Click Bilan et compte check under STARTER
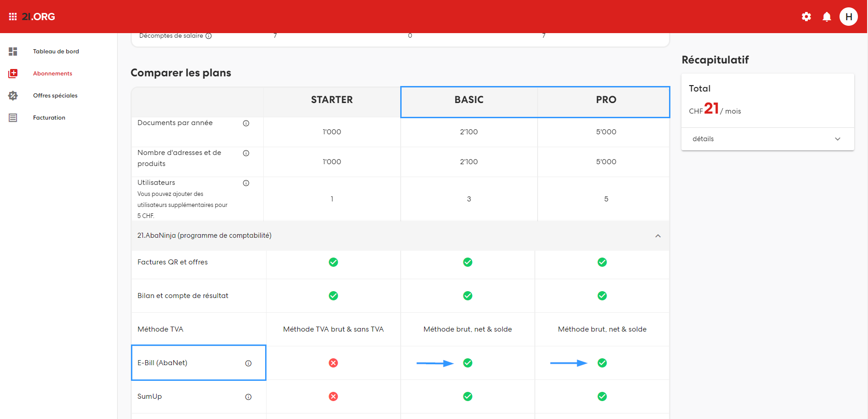Viewport: 868px width, 419px height. pyautogui.click(x=334, y=296)
